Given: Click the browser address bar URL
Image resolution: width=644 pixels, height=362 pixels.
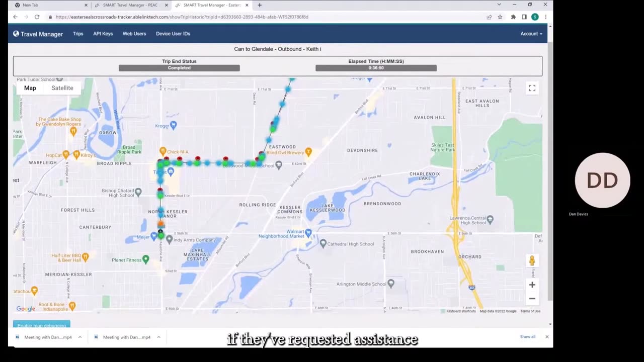Looking at the screenshot, I should (182, 17).
